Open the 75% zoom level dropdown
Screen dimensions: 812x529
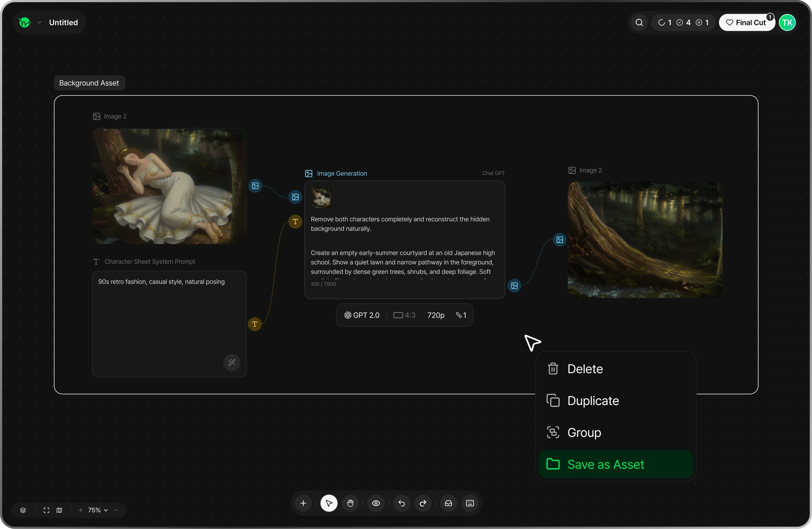click(98, 510)
